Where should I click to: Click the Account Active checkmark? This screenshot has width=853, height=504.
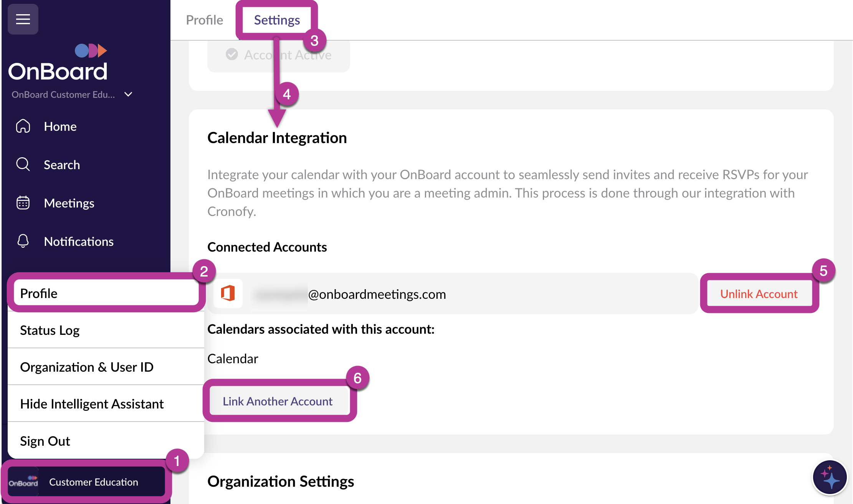(232, 54)
